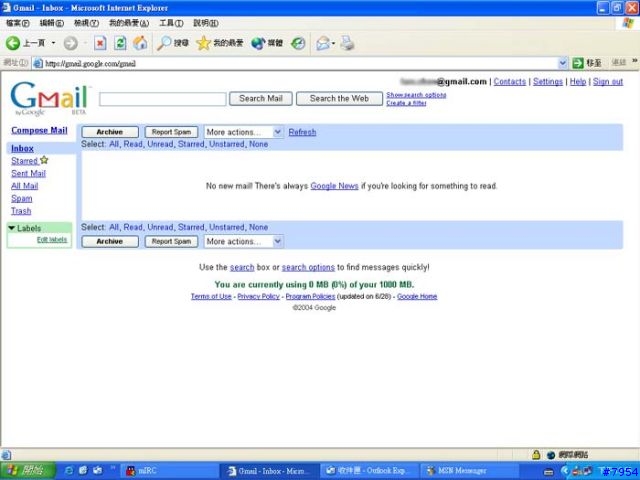Viewport: 640px width, 480px height.
Task: Print the page with the printer icon
Action: pos(347,43)
